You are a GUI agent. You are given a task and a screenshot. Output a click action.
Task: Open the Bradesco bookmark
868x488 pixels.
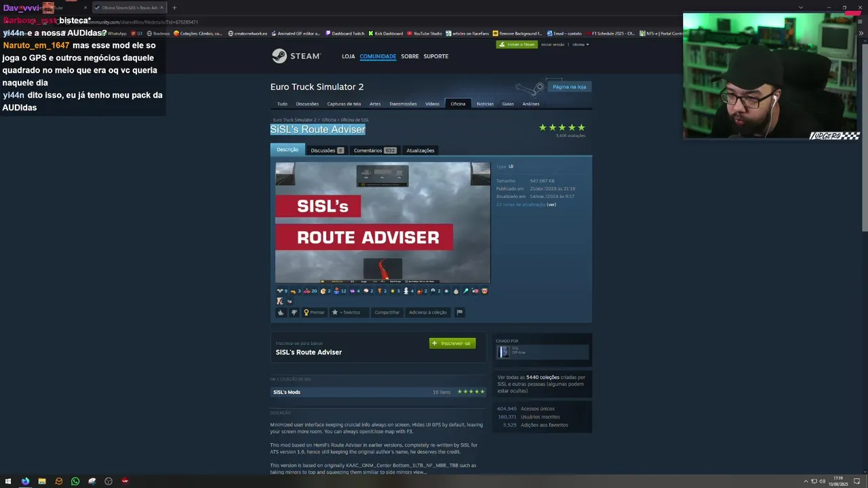[158, 33]
